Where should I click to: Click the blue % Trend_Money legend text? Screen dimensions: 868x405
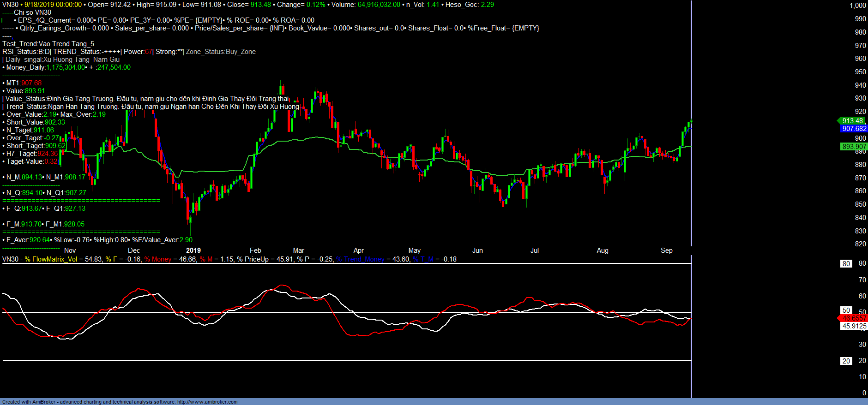pos(360,259)
